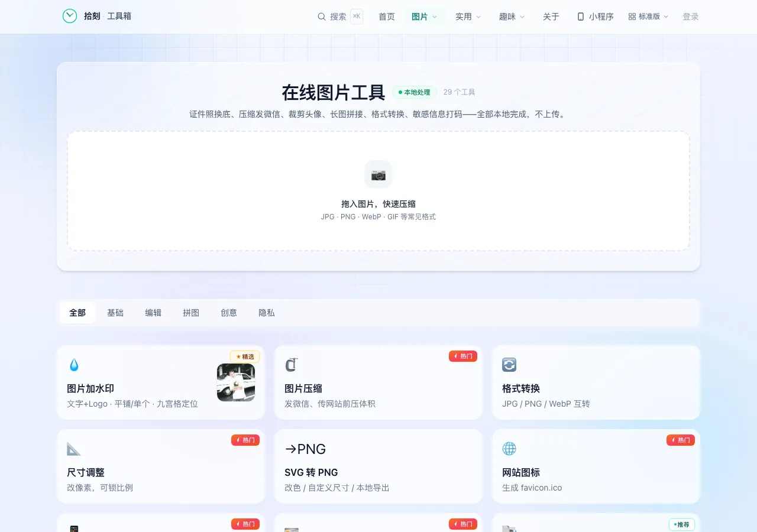The height and width of the screenshot is (532, 757).
Task: Click the "发微信、传网站前压体积" description
Action: [x=330, y=404]
